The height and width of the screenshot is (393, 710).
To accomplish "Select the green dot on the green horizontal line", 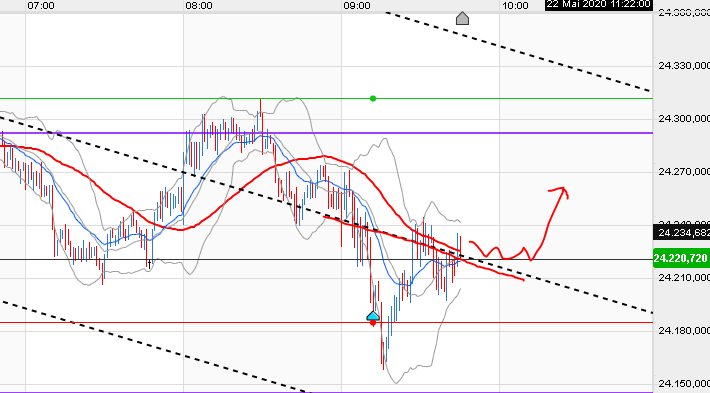I will (373, 98).
